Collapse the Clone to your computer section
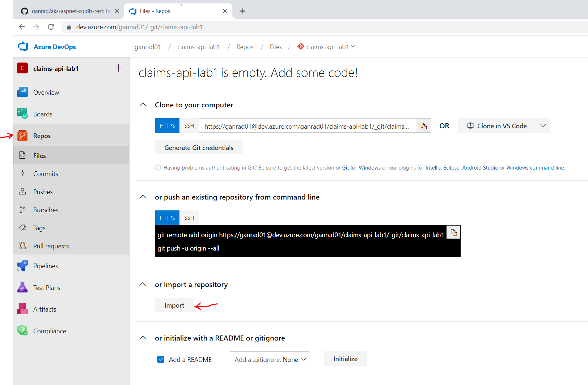Viewport: 588px width, 385px height. pyautogui.click(x=143, y=104)
